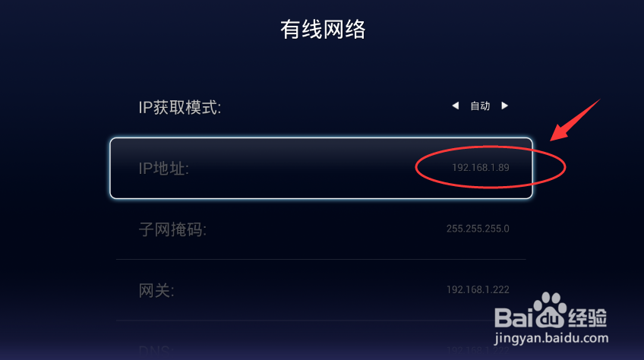644x360 pixels.
Task: Click the red arrow annotation
Action: pyautogui.click(x=575, y=120)
